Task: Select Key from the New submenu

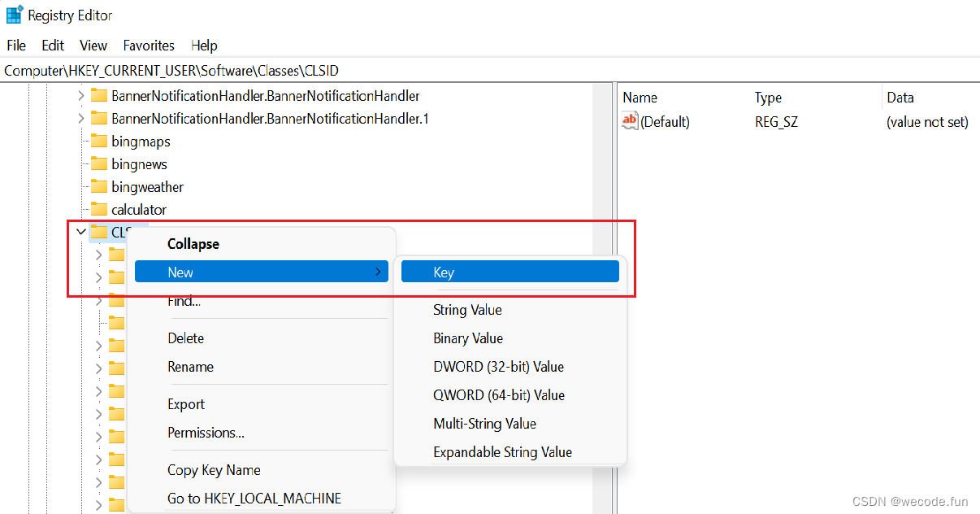Action: point(444,272)
